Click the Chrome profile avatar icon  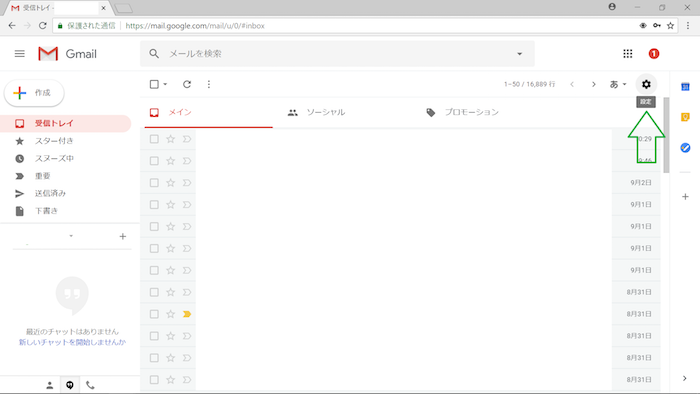pos(612,7)
